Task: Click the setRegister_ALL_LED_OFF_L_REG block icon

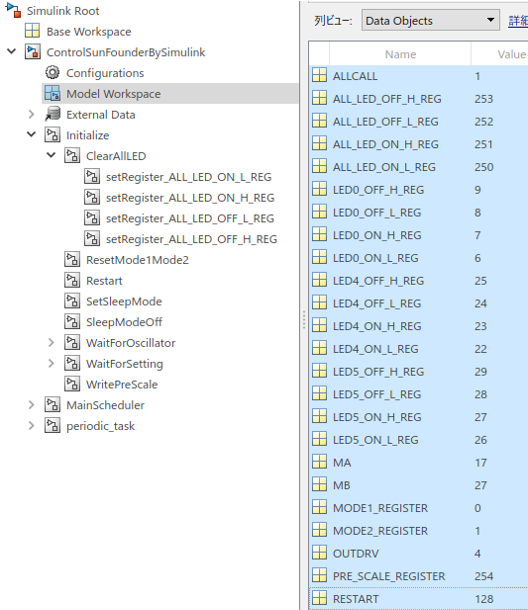Action: point(92,218)
